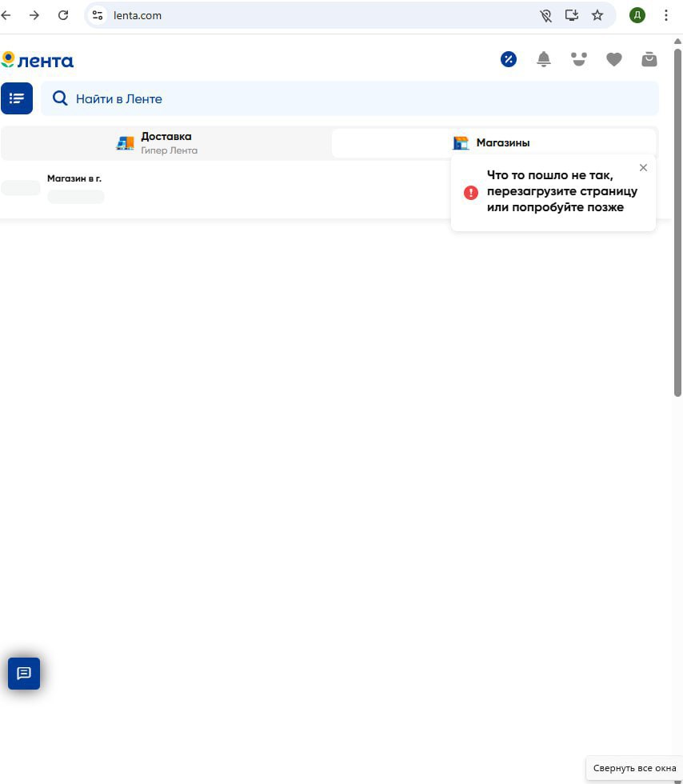Open the catalog menu button

[17, 98]
